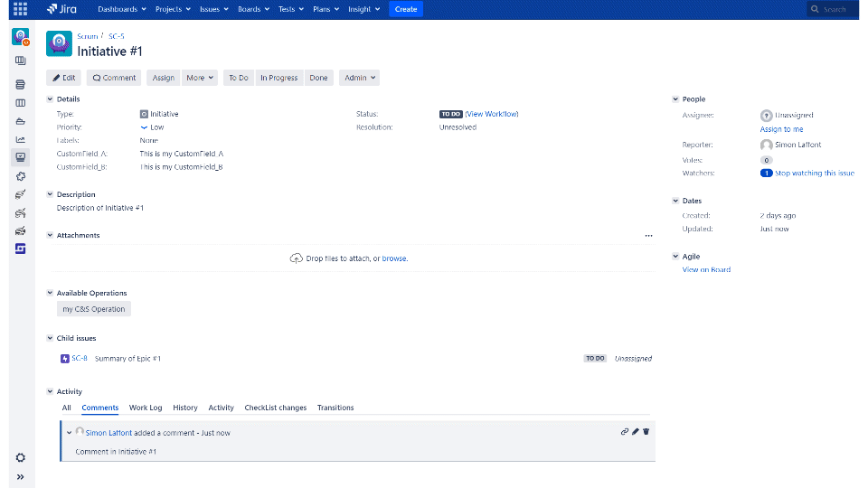Open the app switcher grid icon
Screen dimensions: 868x488
click(20, 9)
